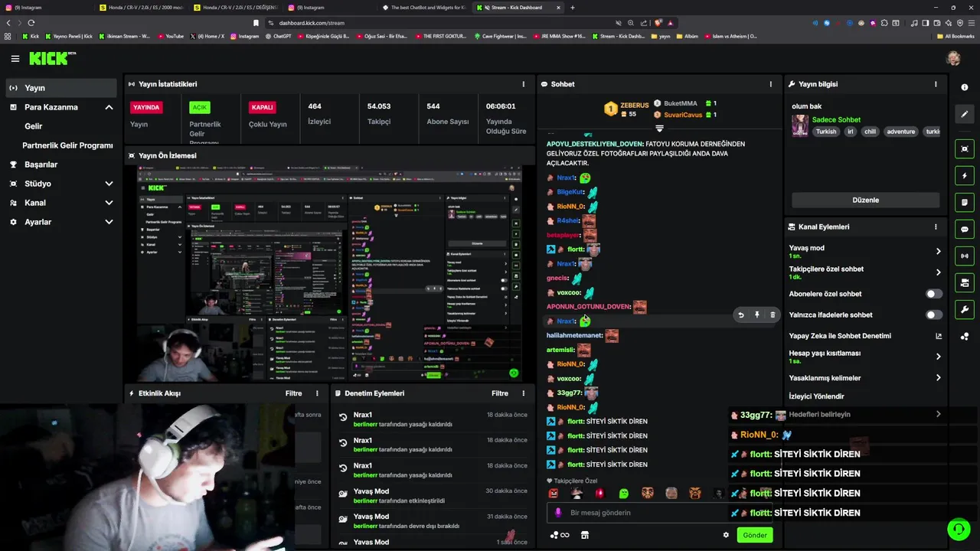Open the green support chat bubble

coord(958,529)
